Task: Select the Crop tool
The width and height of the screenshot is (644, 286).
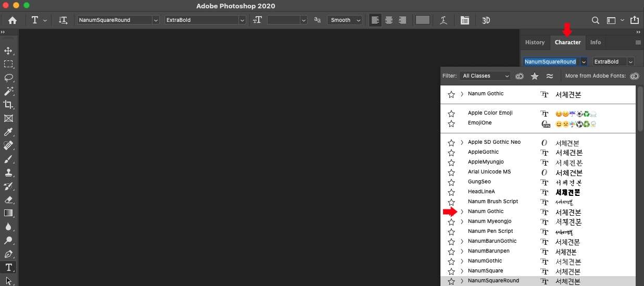Action: click(8, 105)
